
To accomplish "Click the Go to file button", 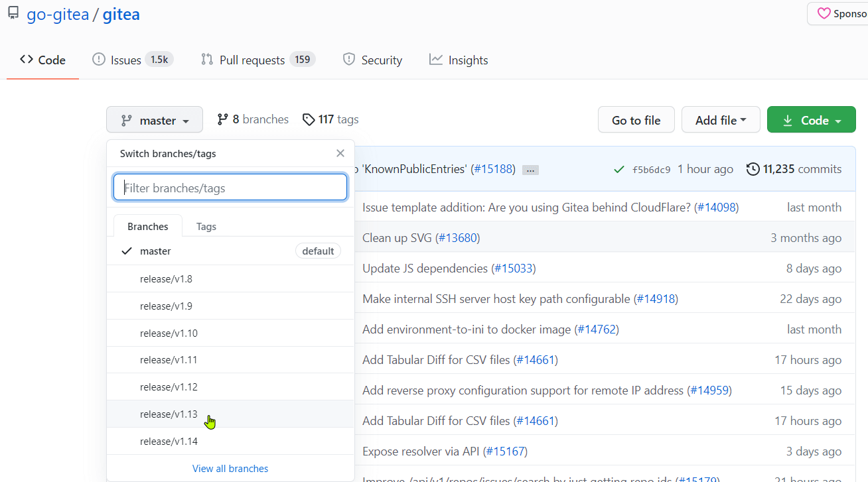I will [636, 120].
